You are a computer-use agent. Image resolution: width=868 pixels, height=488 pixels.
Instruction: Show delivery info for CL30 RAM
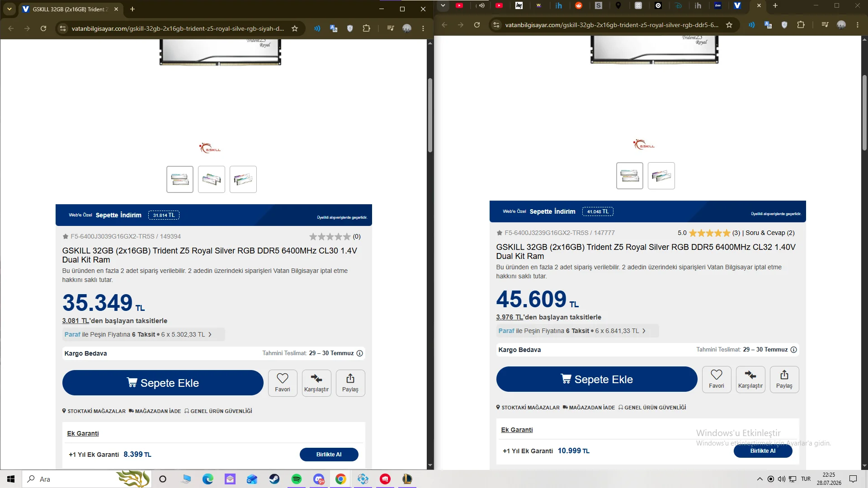point(360,353)
